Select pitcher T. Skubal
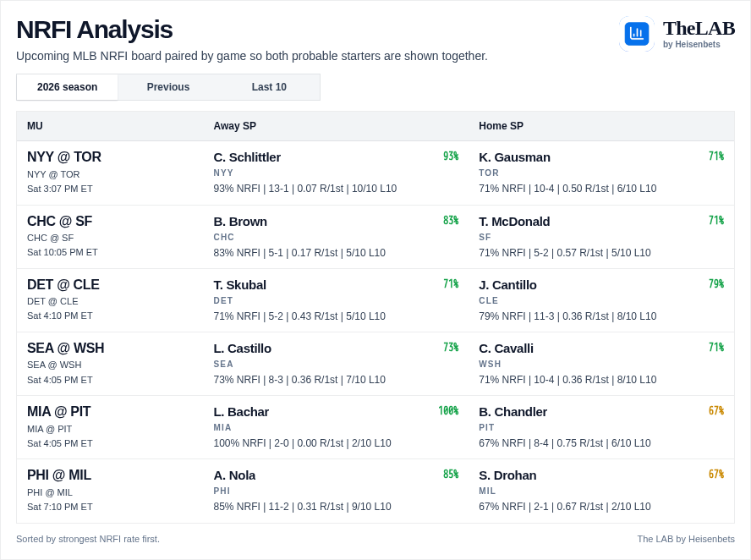Image resolution: width=751 pixels, height=560 pixels. point(240,285)
